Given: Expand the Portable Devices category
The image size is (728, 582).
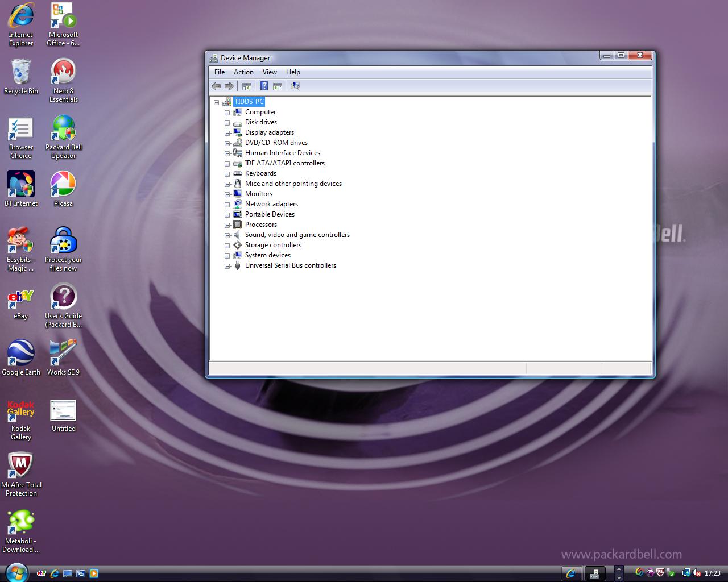Looking at the screenshot, I should coord(227,215).
